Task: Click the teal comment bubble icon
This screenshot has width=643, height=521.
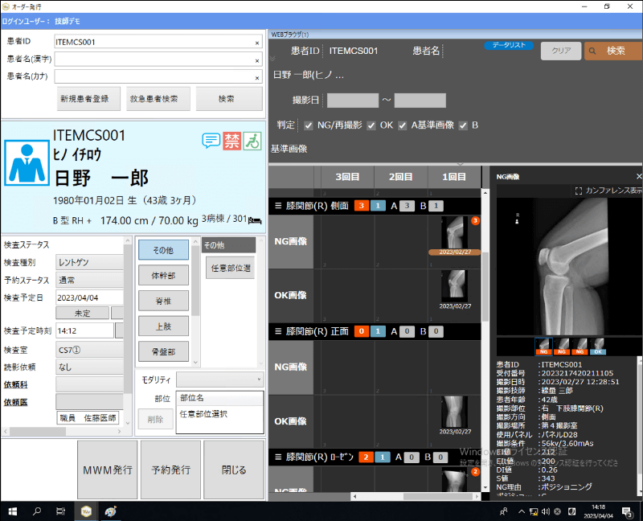Action: coord(211,140)
